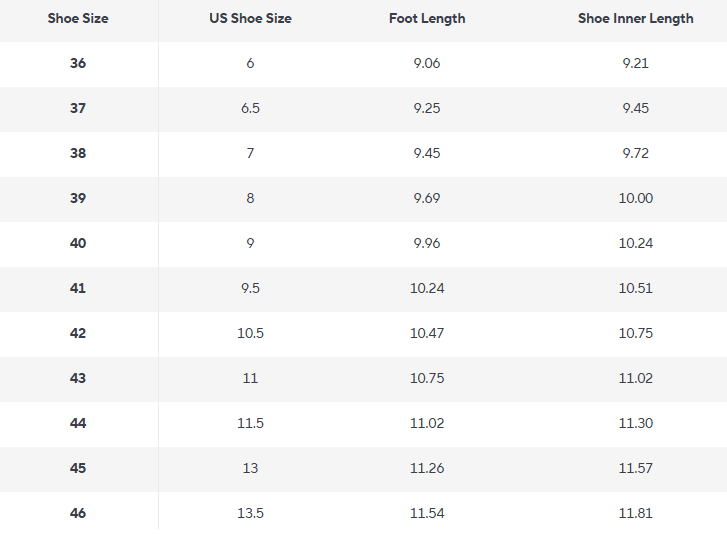Click the Shoe Size column header
The image size is (727, 534).
point(78,19)
